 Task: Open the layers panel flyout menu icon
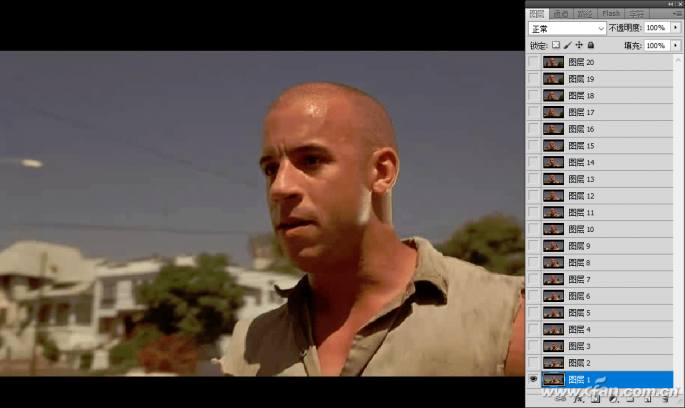678,14
